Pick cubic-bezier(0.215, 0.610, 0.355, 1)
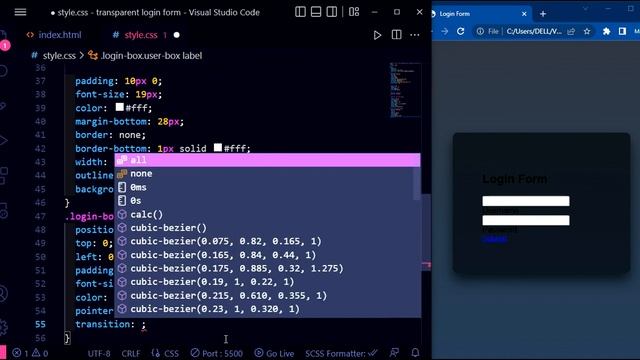Screen dimensions: 640x360 click(x=267, y=296)
